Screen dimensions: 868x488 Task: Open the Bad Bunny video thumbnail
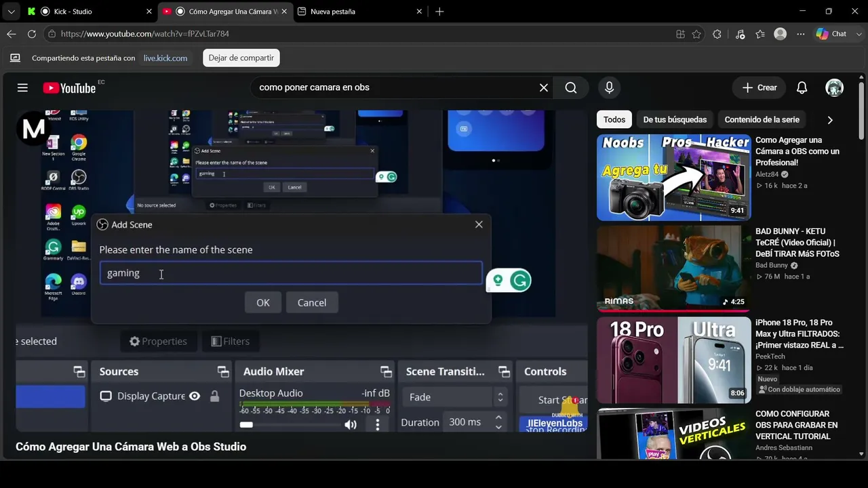tap(674, 269)
